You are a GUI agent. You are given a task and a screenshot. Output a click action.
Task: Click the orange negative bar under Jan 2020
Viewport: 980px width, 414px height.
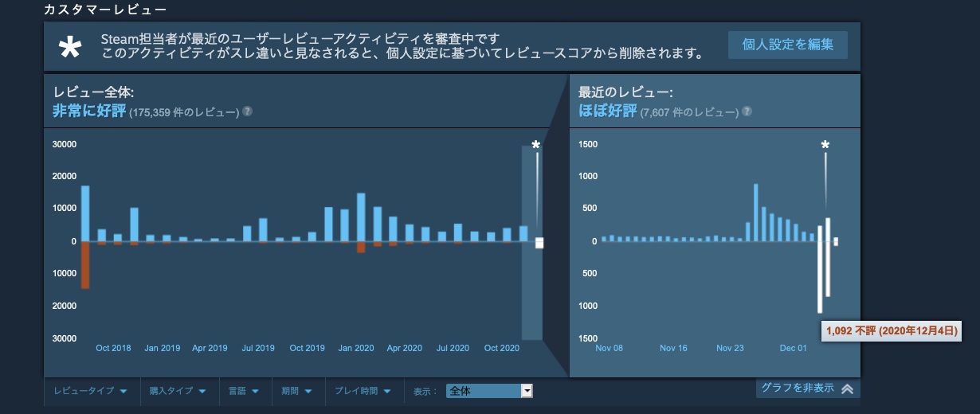(x=361, y=248)
